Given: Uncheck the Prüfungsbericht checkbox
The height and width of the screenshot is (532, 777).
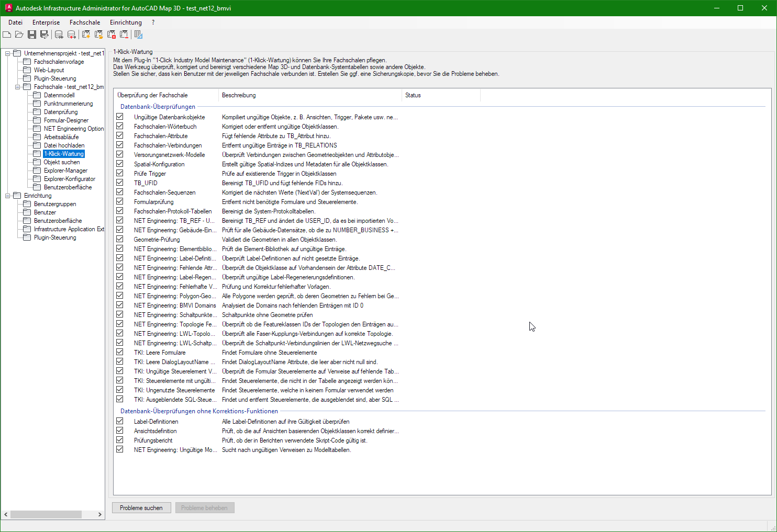Looking at the screenshot, I should click(x=120, y=440).
